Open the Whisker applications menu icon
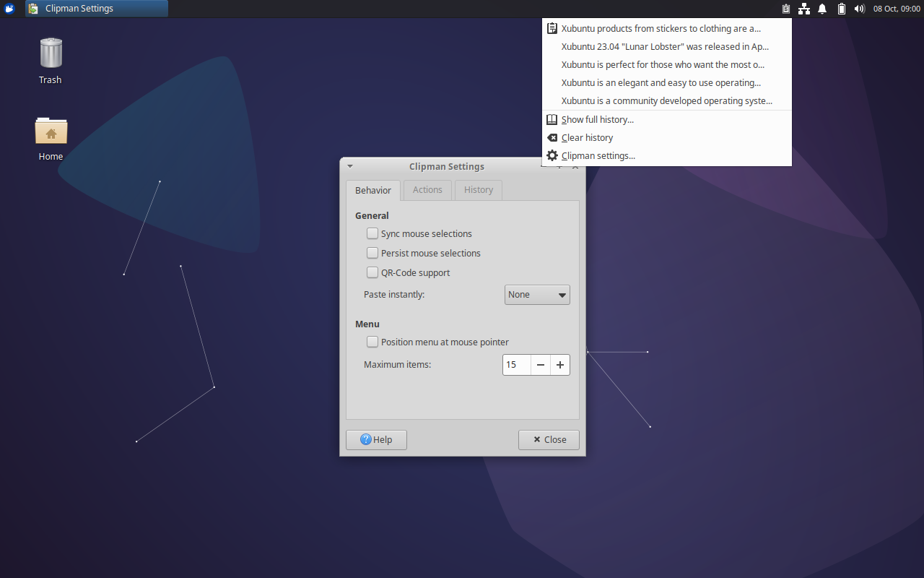 click(x=9, y=9)
